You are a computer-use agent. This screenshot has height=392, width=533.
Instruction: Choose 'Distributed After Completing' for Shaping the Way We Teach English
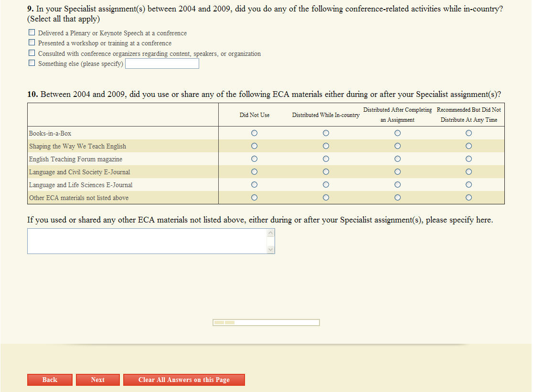[397, 146]
